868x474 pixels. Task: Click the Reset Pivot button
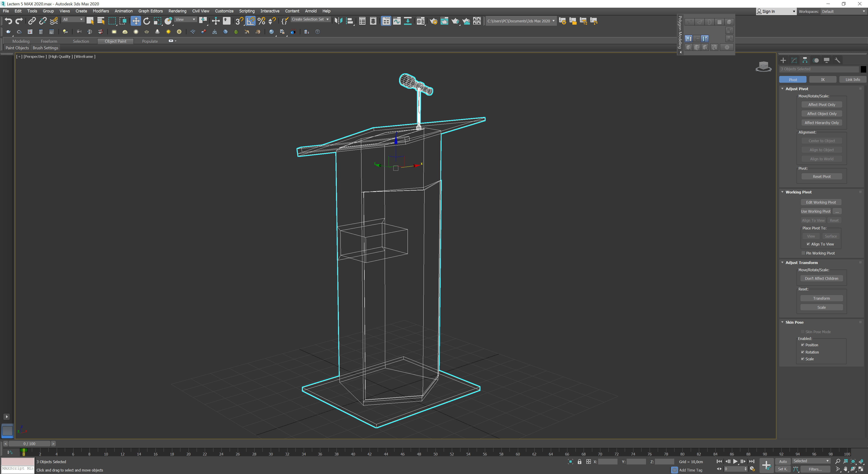click(821, 177)
